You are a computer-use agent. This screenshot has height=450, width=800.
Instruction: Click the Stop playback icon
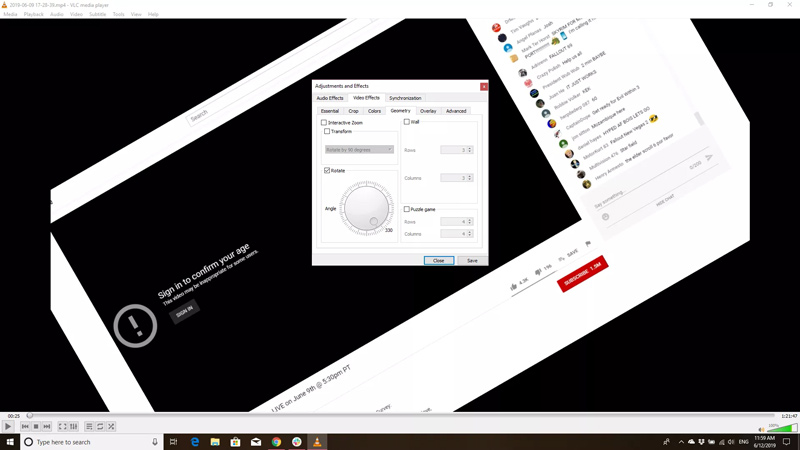[x=36, y=427]
